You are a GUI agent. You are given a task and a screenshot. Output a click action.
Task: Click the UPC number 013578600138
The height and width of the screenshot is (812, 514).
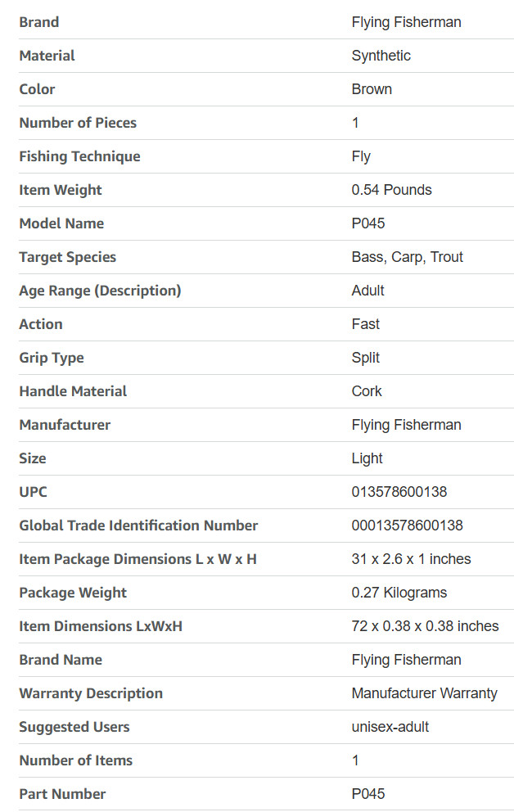[x=399, y=492]
